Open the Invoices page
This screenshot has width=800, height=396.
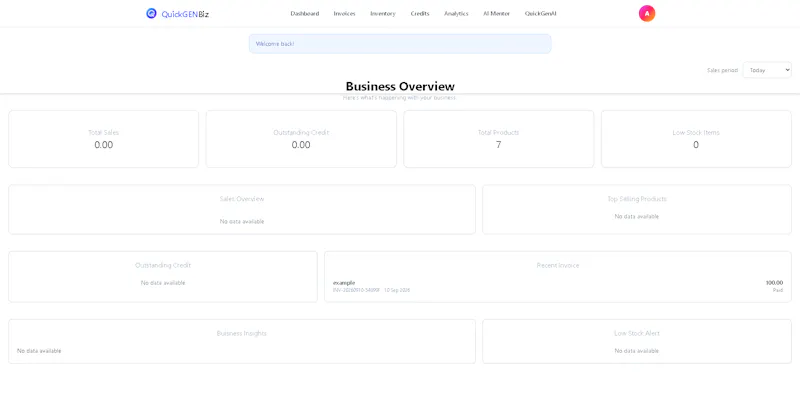(x=344, y=14)
